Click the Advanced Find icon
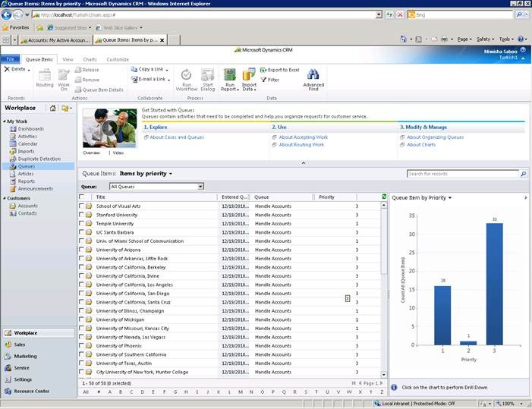Screen dimensions: 532x409 tap(313, 74)
